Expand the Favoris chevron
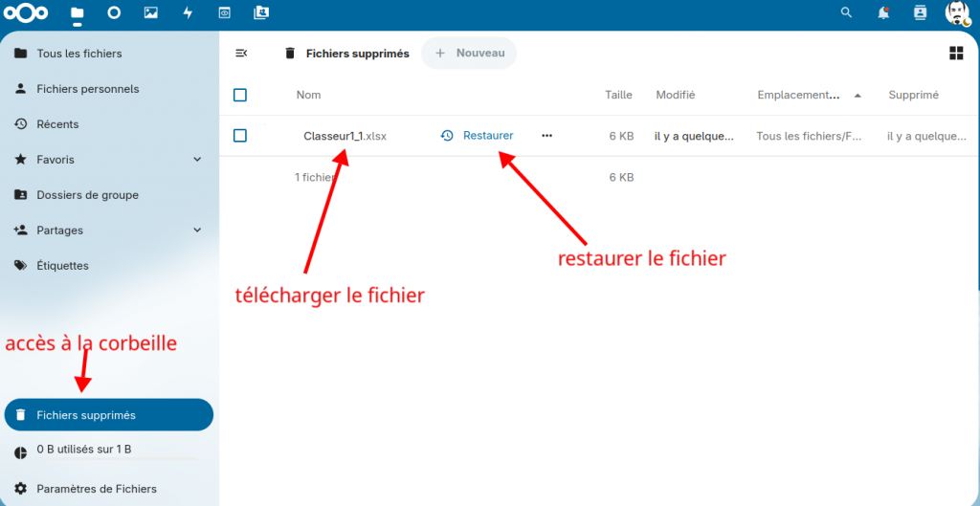Viewport: 980px width, 506px height. point(197,160)
